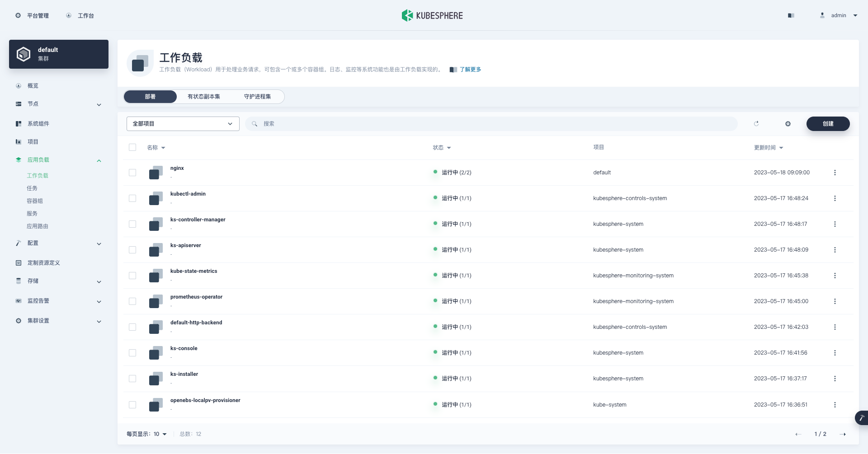Open more actions for kubectl-admin row
This screenshot has height=454, width=868.
835,198
